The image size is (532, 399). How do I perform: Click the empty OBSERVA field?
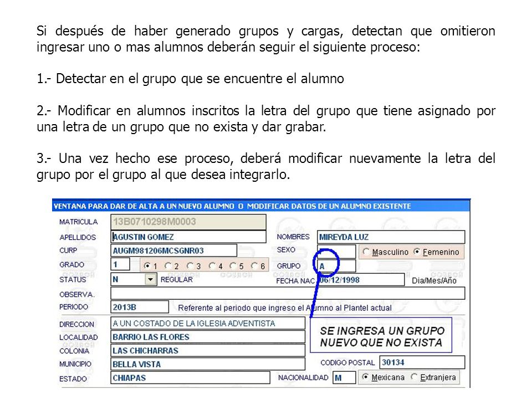[x=288, y=293]
